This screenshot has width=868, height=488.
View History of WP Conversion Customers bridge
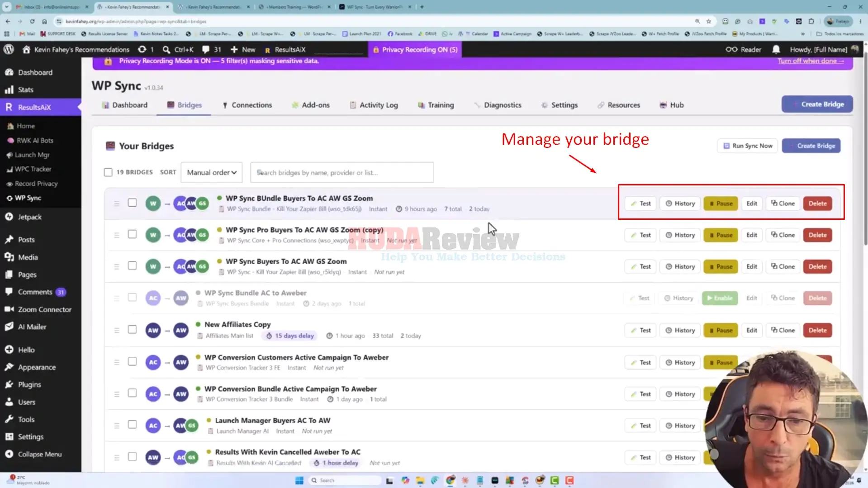(680, 363)
